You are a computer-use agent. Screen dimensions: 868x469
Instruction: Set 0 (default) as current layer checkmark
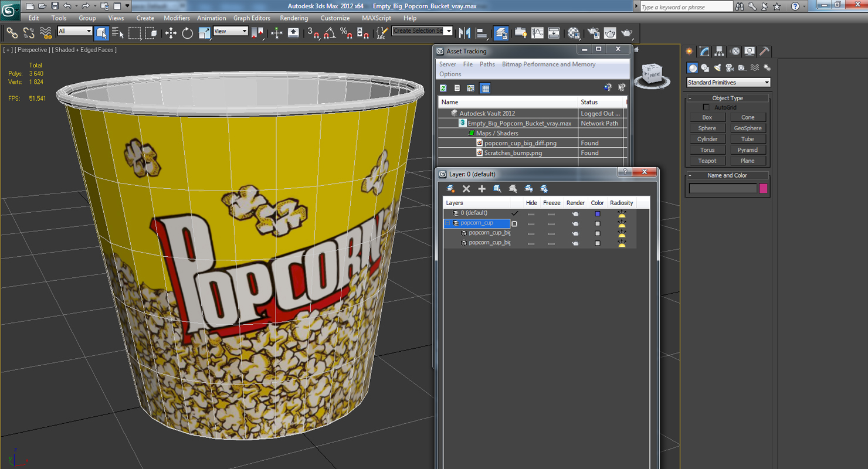point(514,213)
